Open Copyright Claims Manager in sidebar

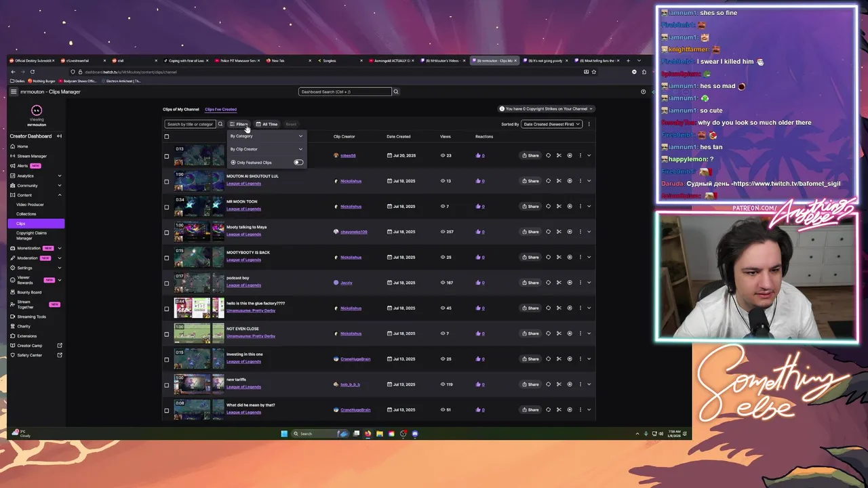[31, 236]
